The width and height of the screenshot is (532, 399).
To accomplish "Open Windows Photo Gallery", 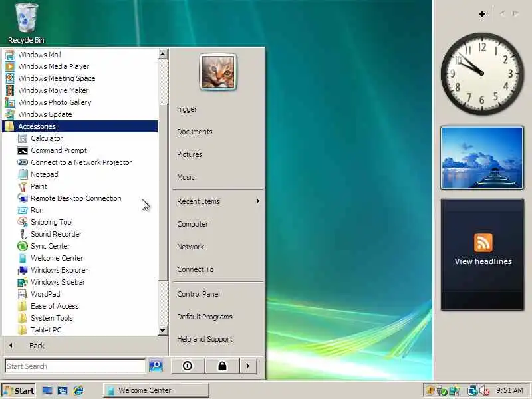I will tap(48, 102).
